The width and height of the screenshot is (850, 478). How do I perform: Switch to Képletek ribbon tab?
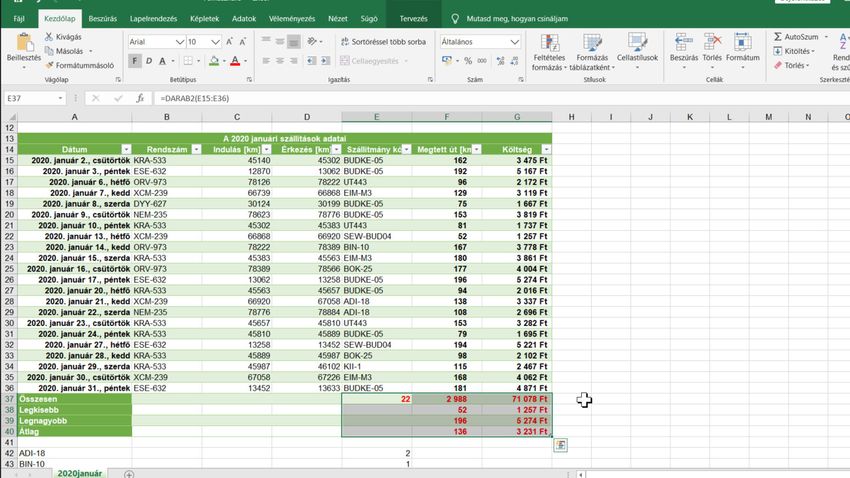click(204, 18)
